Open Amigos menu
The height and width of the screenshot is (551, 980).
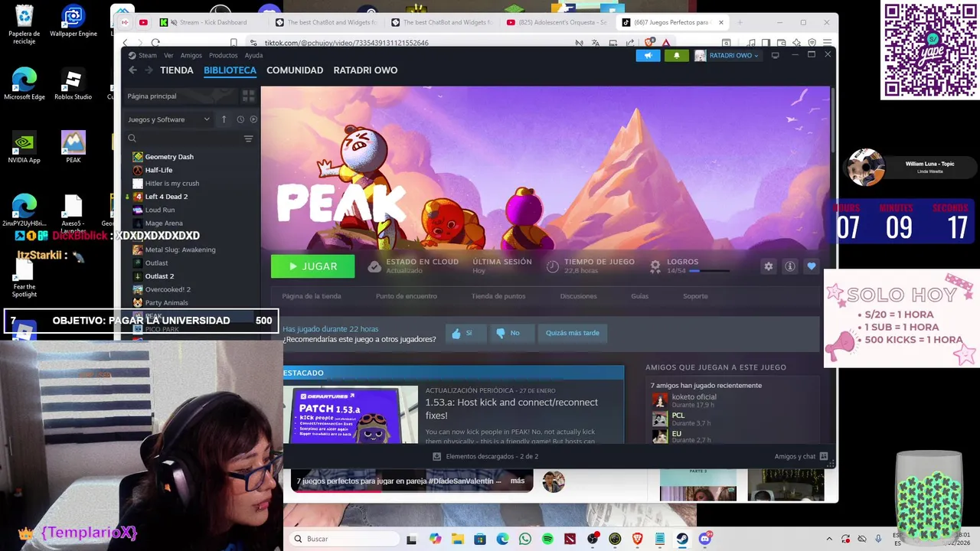pos(191,55)
